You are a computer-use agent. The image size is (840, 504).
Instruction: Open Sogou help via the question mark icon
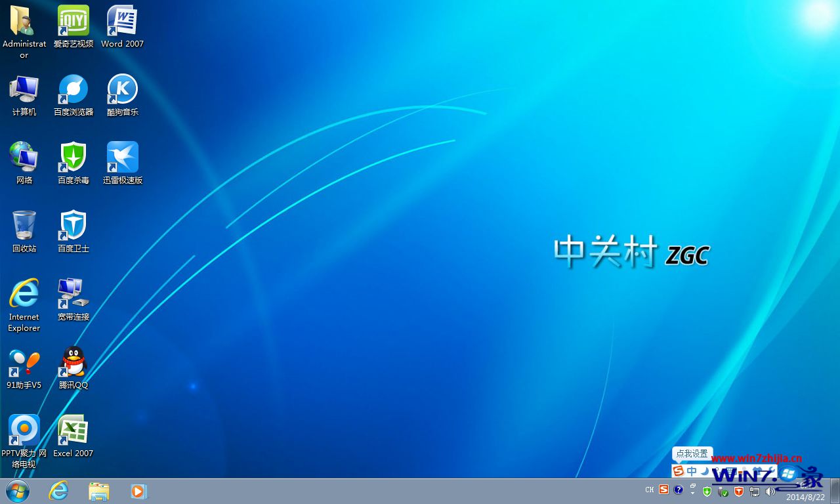(x=679, y=490)
